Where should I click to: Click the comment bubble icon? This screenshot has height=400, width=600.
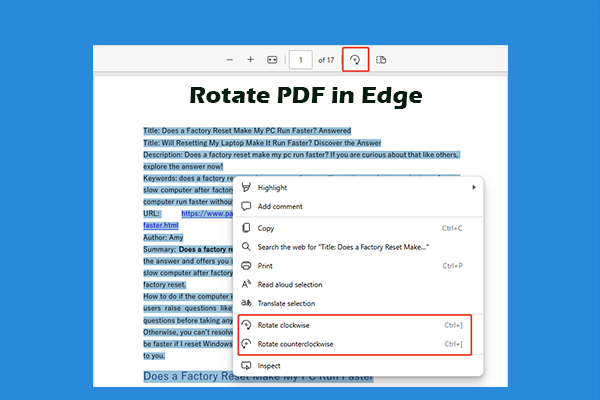[x=246, y=206]
